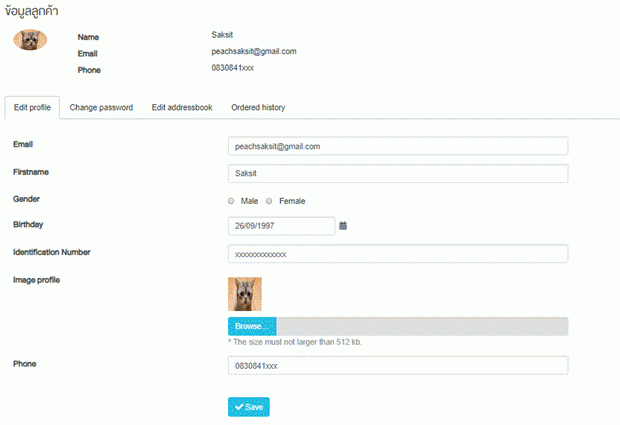The width and height of the screenshot is (620, 425).
Task: Focus the Email input field
Action: [x=398, y=146]
